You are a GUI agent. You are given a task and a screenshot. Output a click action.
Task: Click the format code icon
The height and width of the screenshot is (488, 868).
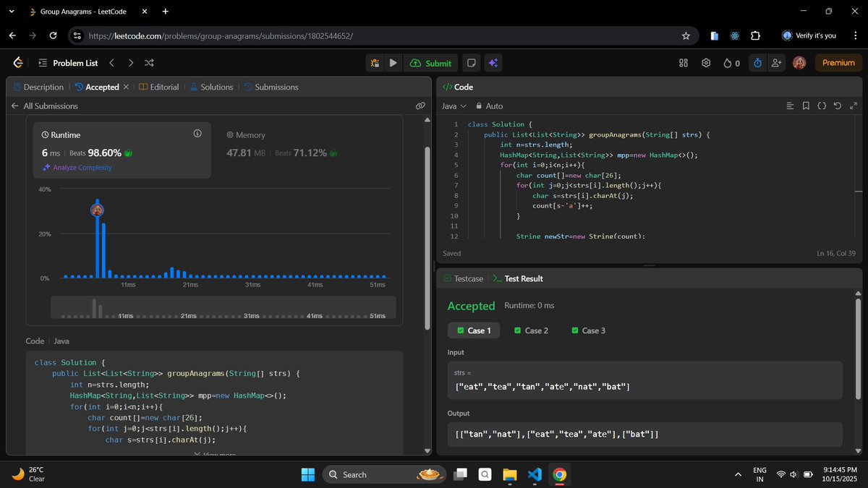click(x=790, y=106)
